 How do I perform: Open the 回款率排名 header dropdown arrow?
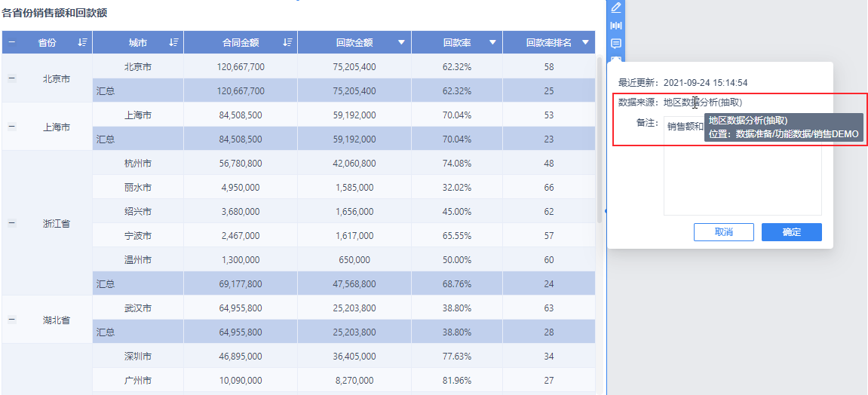584,43
